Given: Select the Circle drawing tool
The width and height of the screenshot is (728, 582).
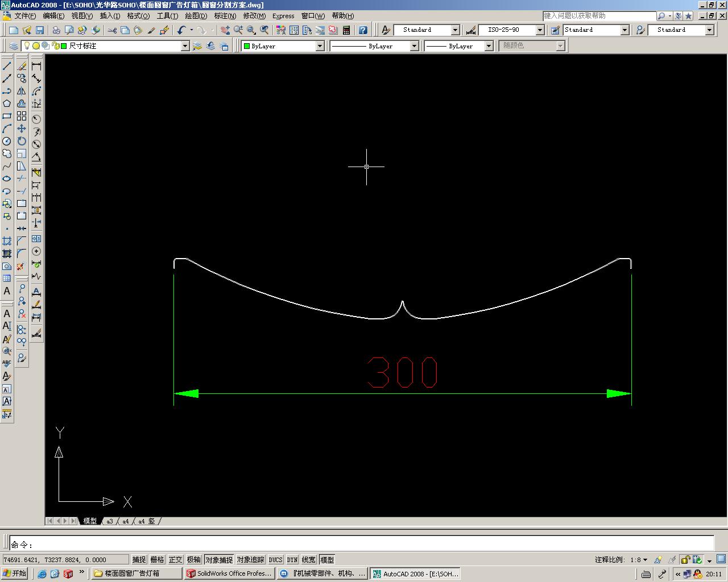Looking at the screenshot, I should pos(7,141).
